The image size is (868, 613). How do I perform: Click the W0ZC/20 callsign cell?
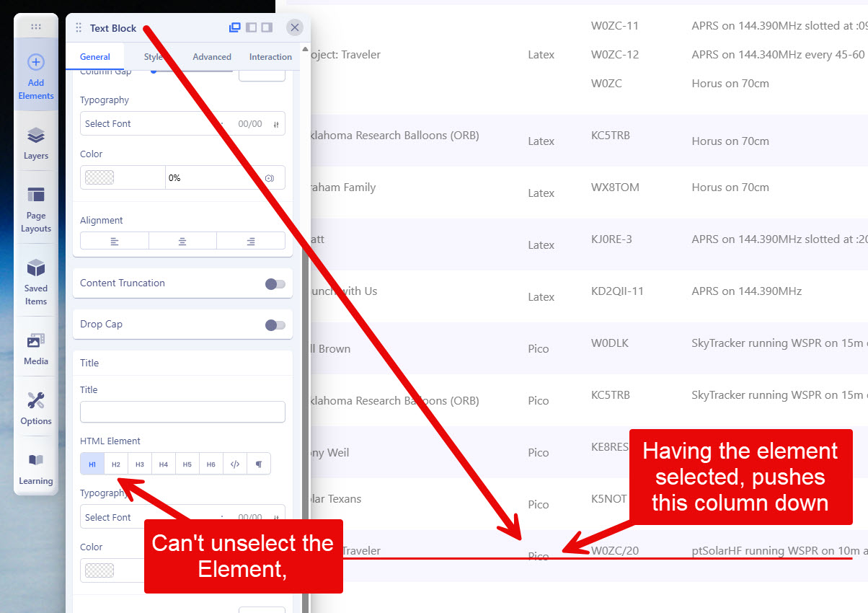pyautogui.click(x=615, y=551)
